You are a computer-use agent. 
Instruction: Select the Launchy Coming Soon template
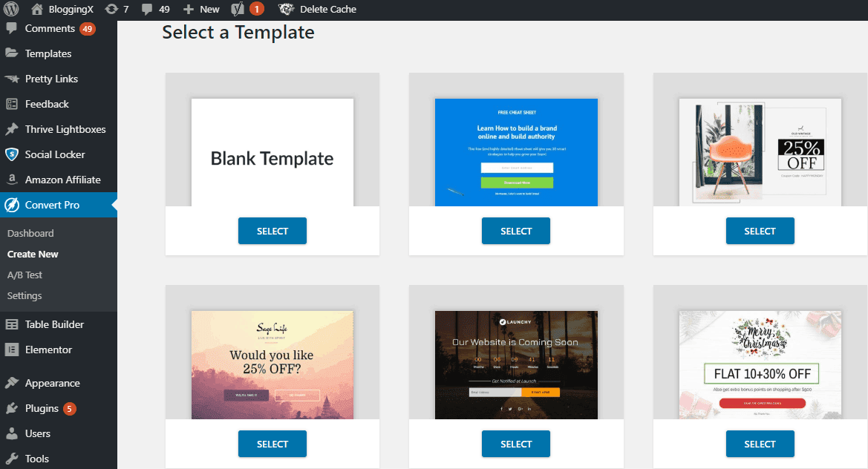[x=516, y=444]
